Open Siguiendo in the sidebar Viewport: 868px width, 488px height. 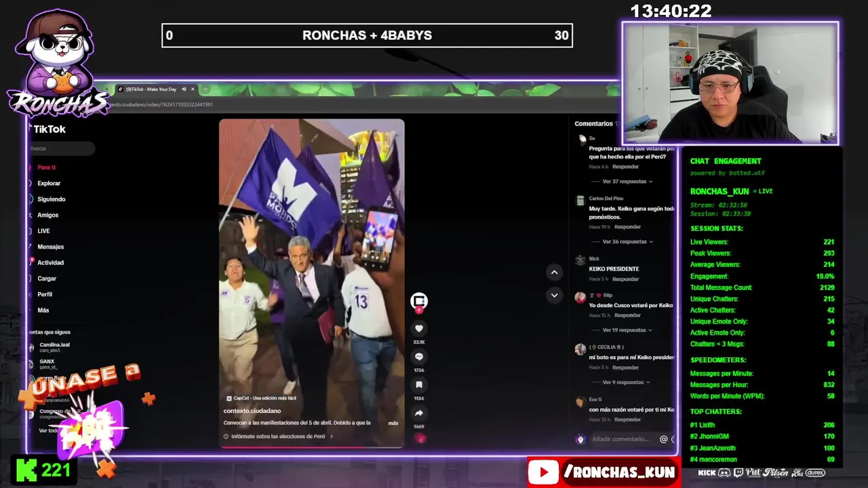tap(50, 199)
